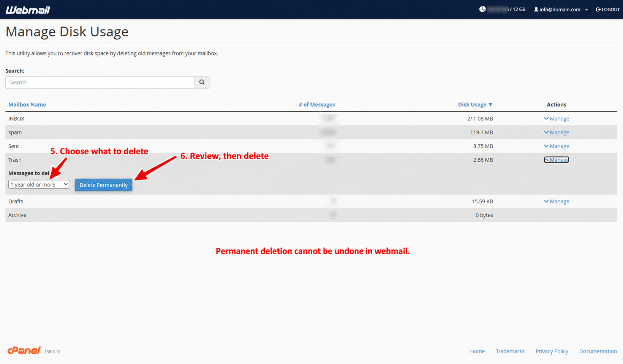This screenshot has height=364, width=623.
Task: Click the magnifying glass search button
Action: tap(202, 82)
